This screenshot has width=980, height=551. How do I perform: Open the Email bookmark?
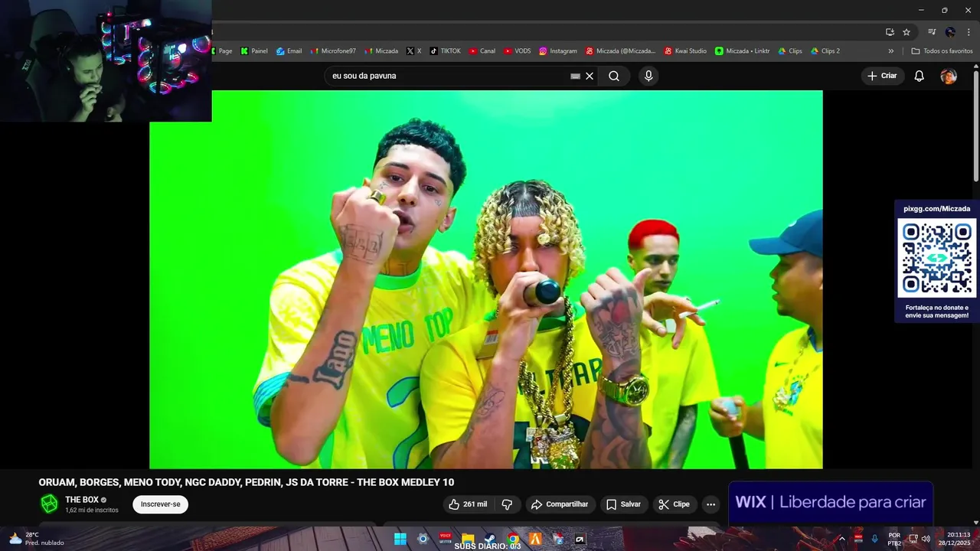pos(289,51)
